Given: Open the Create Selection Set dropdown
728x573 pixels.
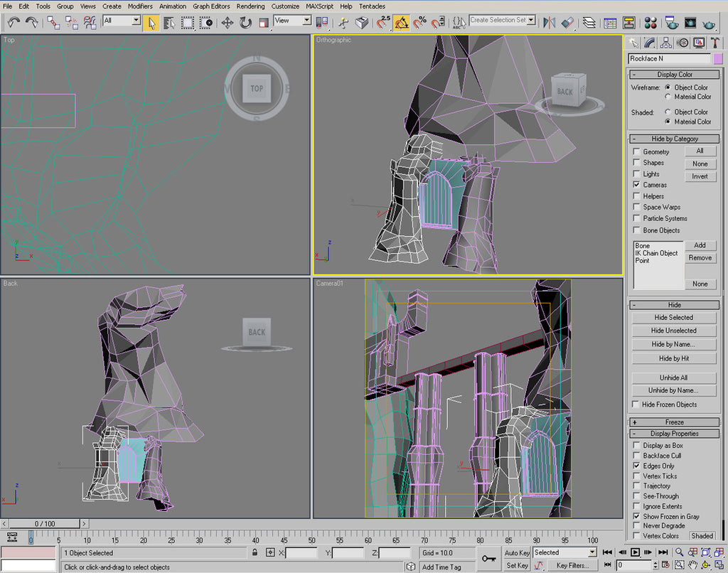Looking at the screenshot, I should click(x=503, y=21).
